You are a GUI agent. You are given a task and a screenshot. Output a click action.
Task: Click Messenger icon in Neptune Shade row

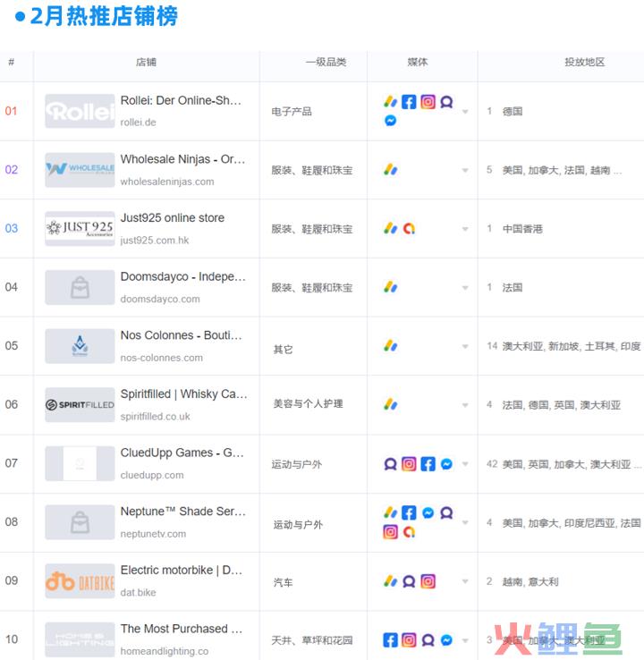pos(428,512)
